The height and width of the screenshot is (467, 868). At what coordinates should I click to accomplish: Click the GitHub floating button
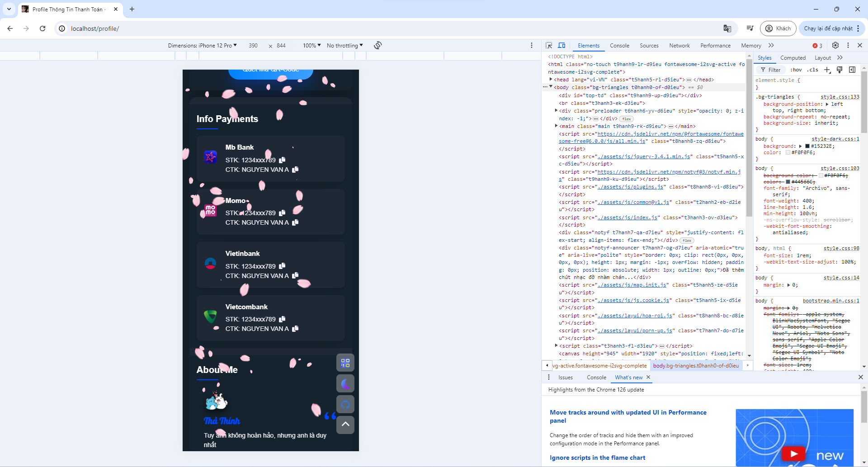coord(345,404)
